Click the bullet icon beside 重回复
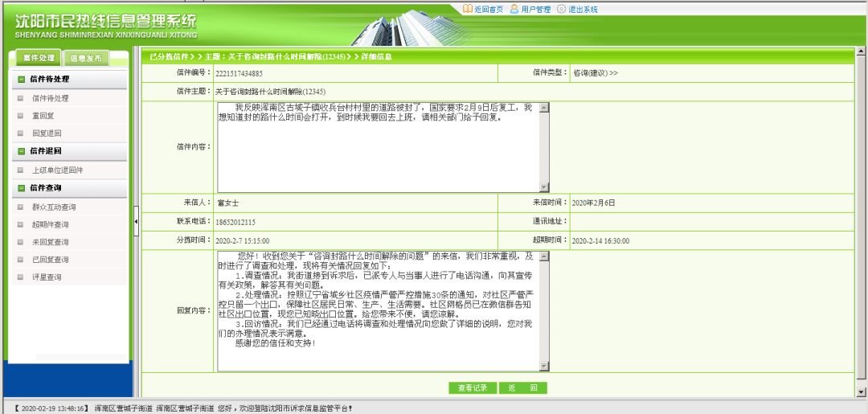This screenshot has height=414, width=868. [20, 117]
